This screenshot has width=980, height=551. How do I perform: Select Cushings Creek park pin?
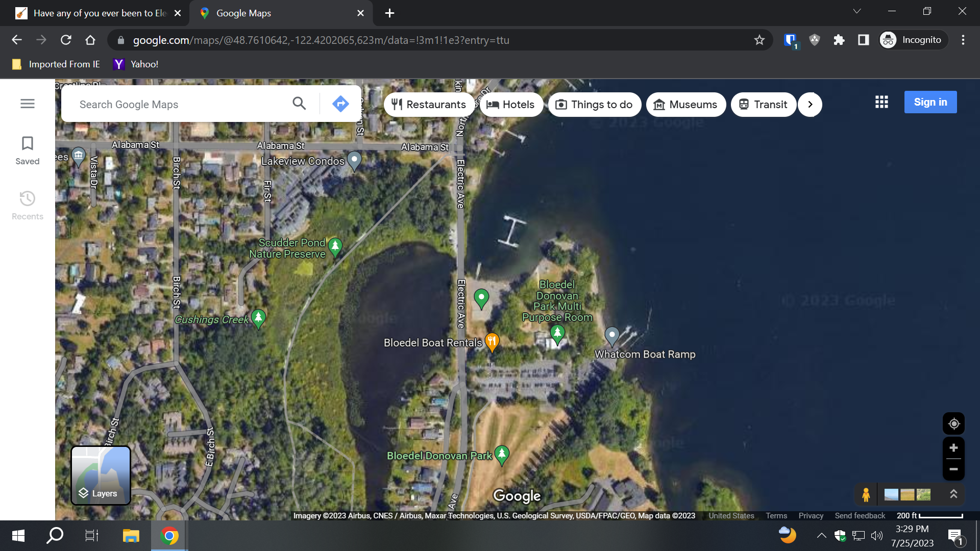click(x=258, y=319)
